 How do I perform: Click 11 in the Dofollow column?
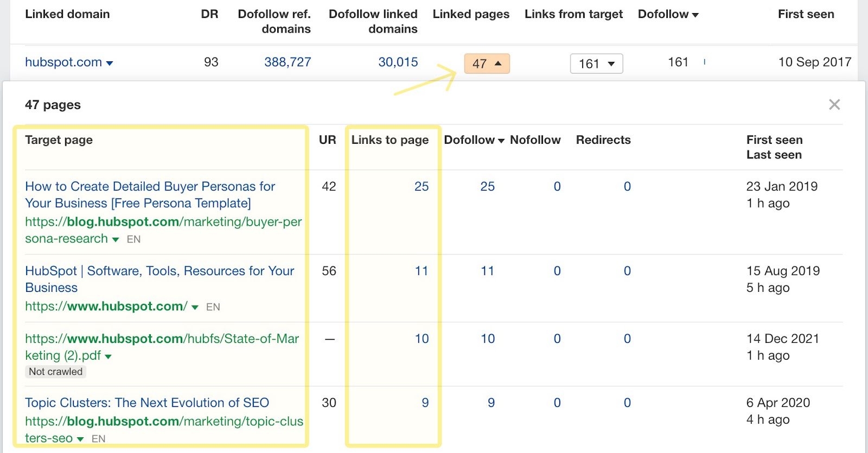[x=488, y=271]
